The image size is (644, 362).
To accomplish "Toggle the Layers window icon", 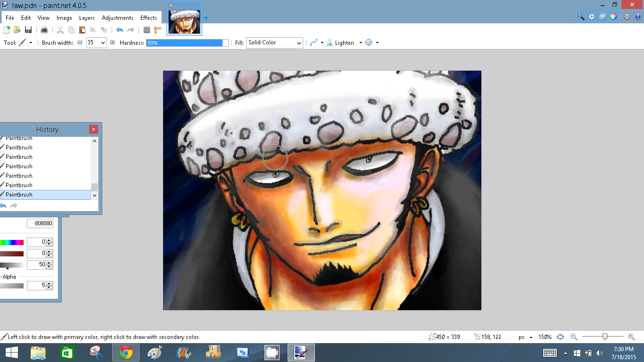I will pyautogui.click(x=603, y=16).
